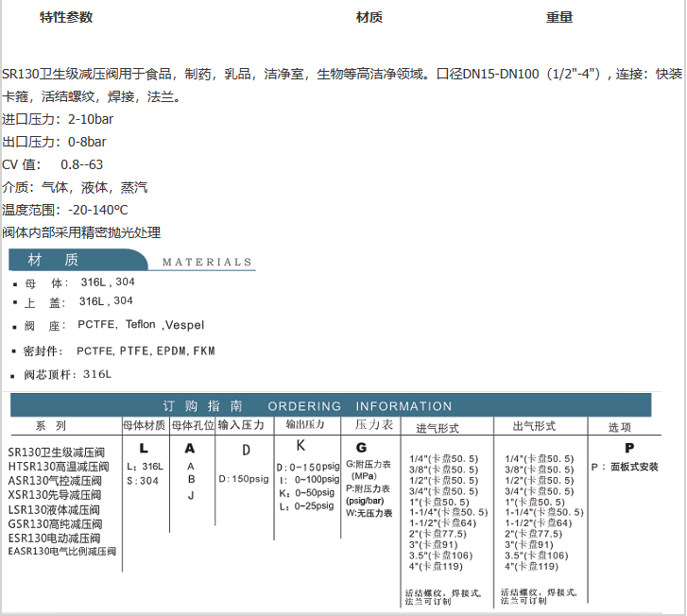
Task: Click the G:附压力表 (MPa) option
Action: [369, 470]
